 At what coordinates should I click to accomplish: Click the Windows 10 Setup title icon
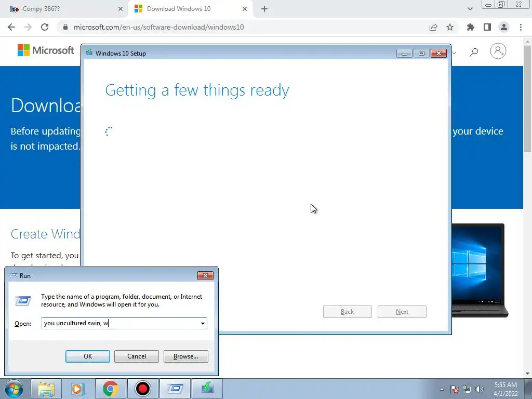point(89,52)
